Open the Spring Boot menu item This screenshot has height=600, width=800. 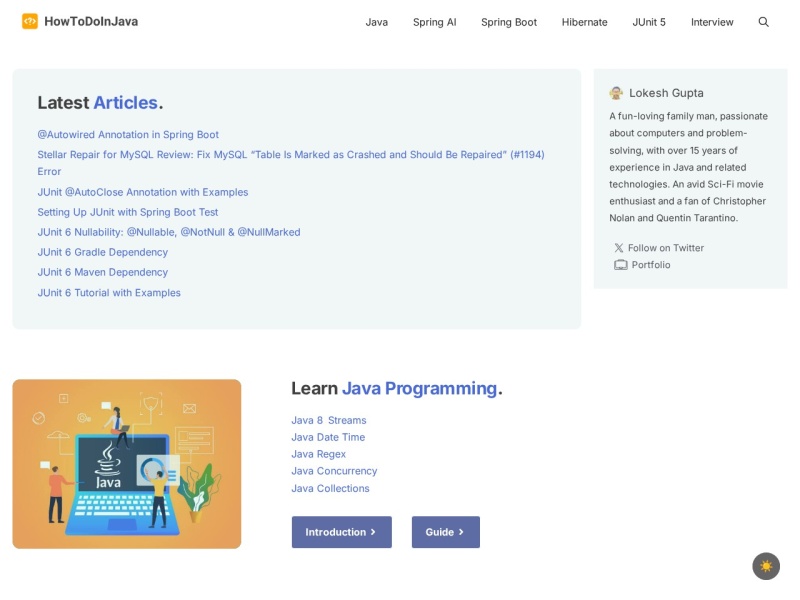pos(509,22)
